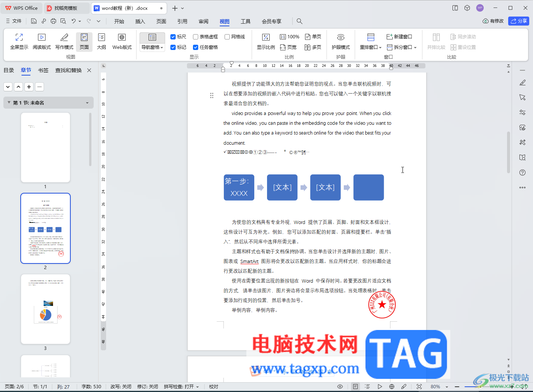Choose Single Page (单页) layout

click(313, 37)
